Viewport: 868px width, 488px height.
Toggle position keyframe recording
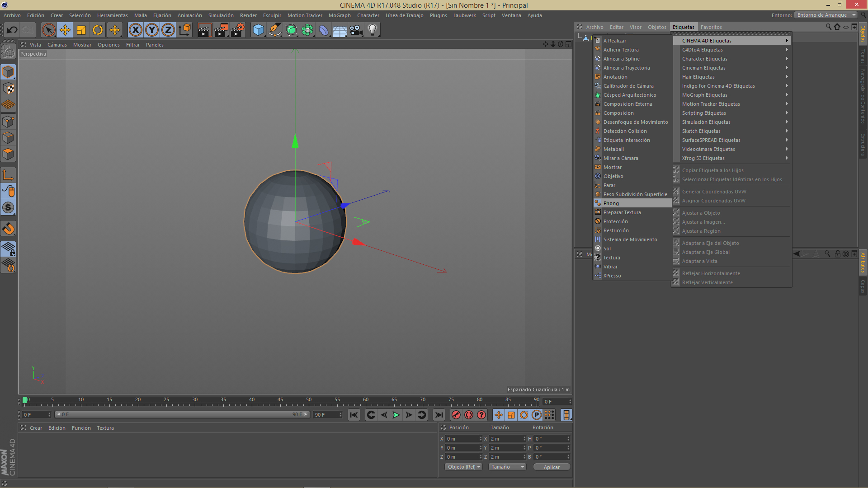coord(498,415)
